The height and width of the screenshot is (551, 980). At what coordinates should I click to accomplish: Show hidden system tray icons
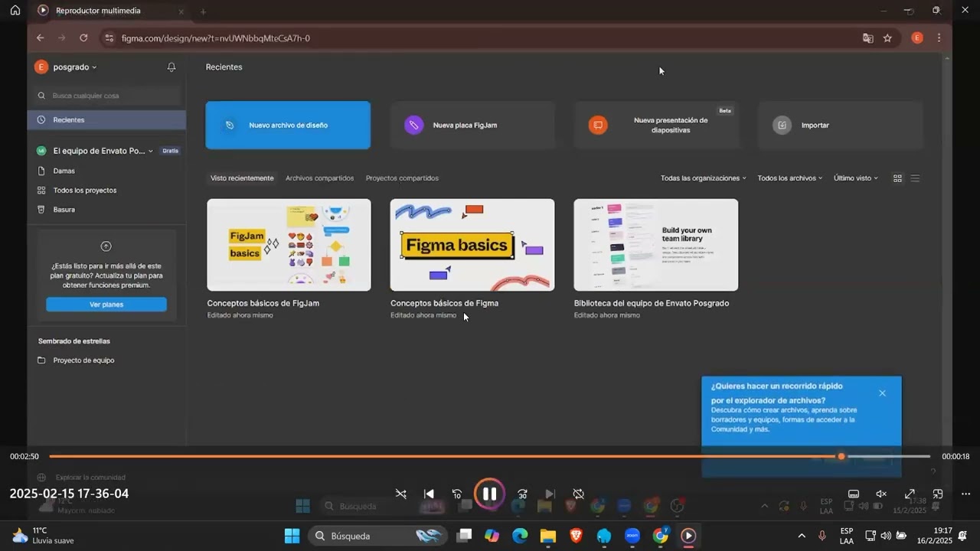(x=801, y=536)
